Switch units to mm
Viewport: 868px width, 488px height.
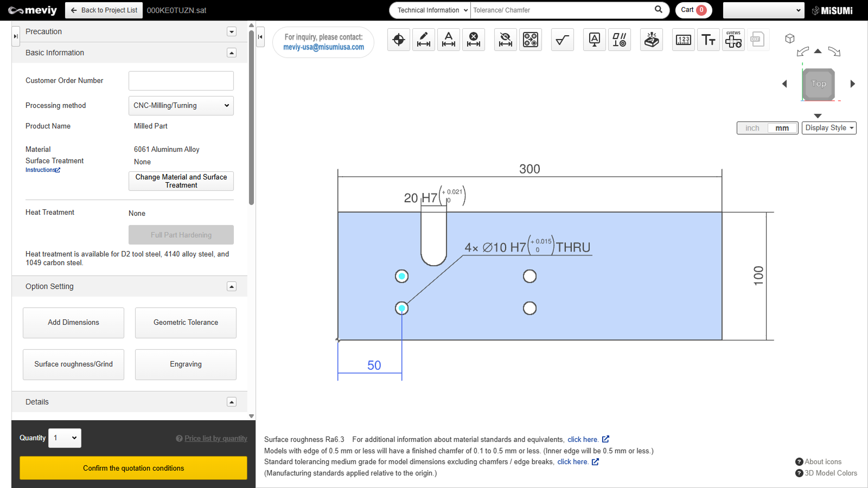pos(782,128)
